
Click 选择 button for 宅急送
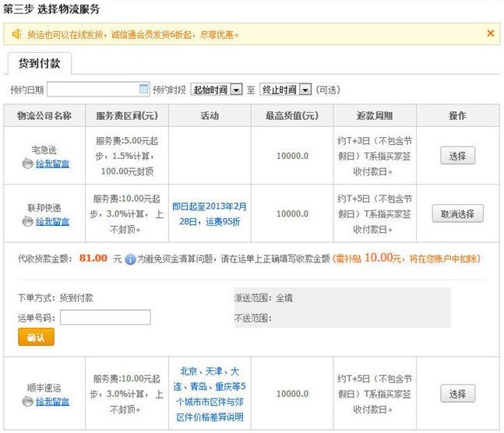pyautogui.click(x=457, y=156)
